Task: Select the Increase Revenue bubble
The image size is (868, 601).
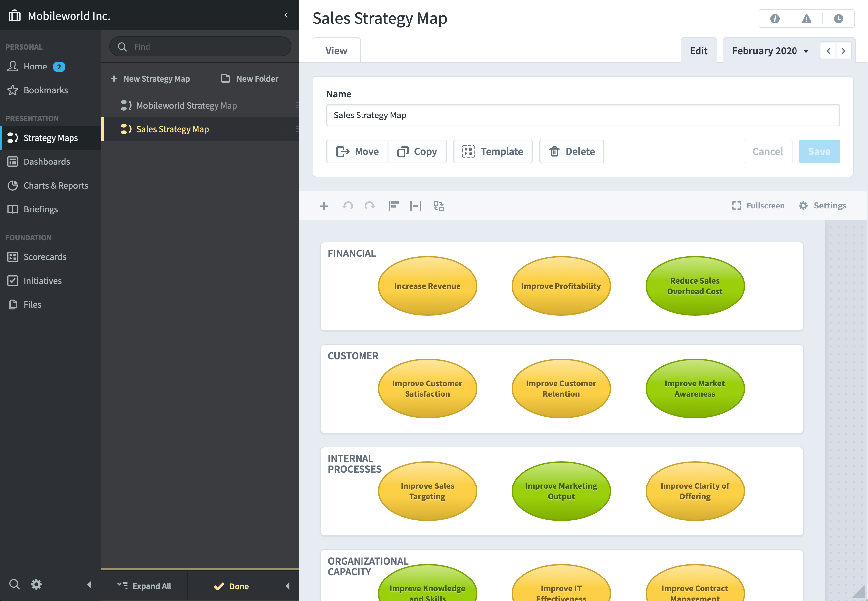Action: tap(427, 286)
